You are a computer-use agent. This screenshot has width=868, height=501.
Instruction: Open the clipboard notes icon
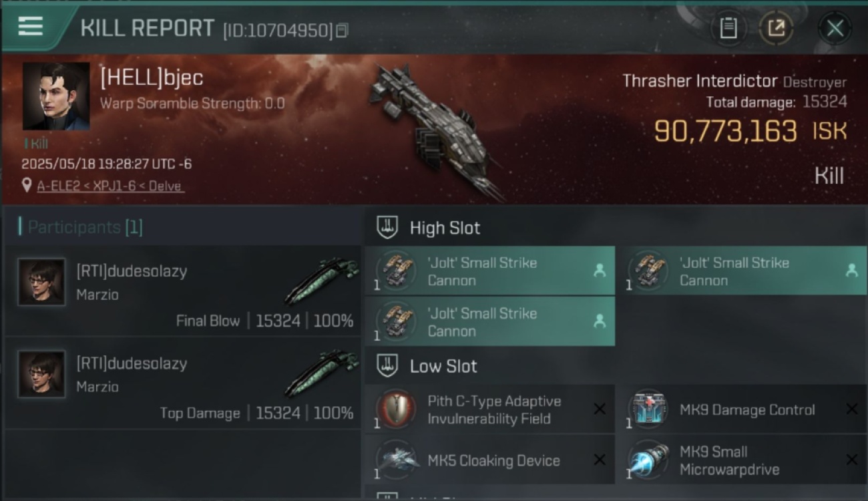tap(728, 28)
